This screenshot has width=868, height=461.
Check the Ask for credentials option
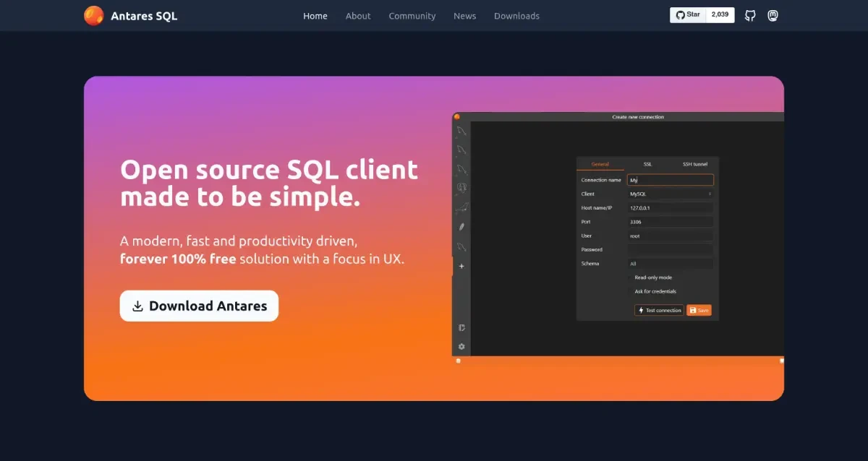(629, 291)
